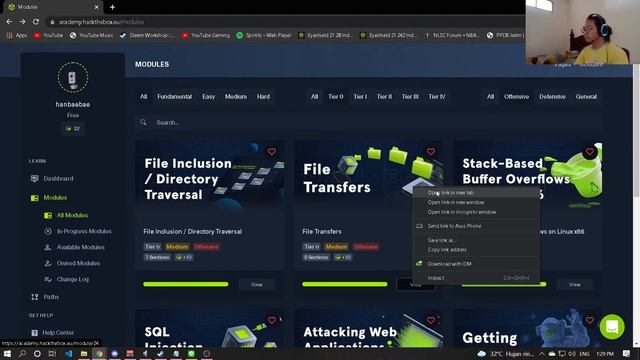Open the YouTube bookmark
The height and width of the screenshot is (360, 640).
48,36
